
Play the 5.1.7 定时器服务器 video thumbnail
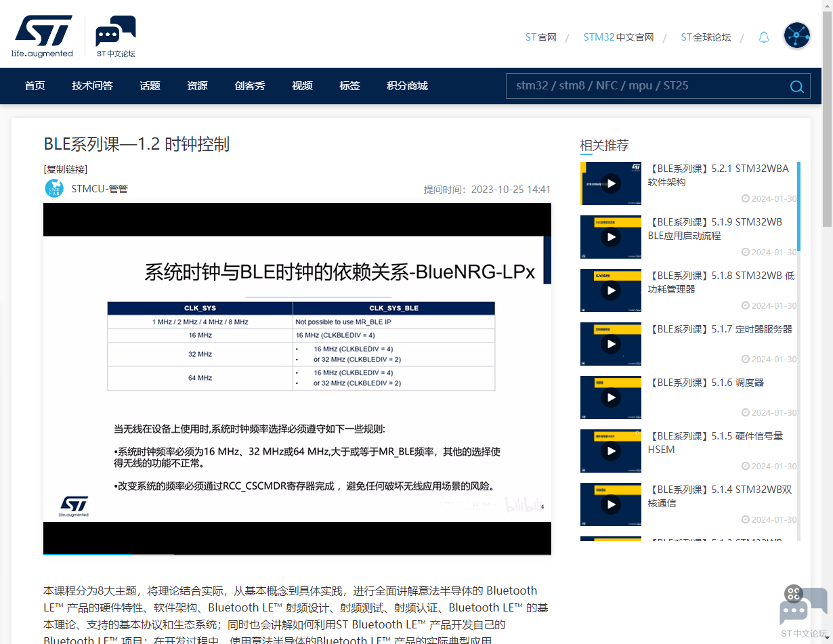click(611, 344)
